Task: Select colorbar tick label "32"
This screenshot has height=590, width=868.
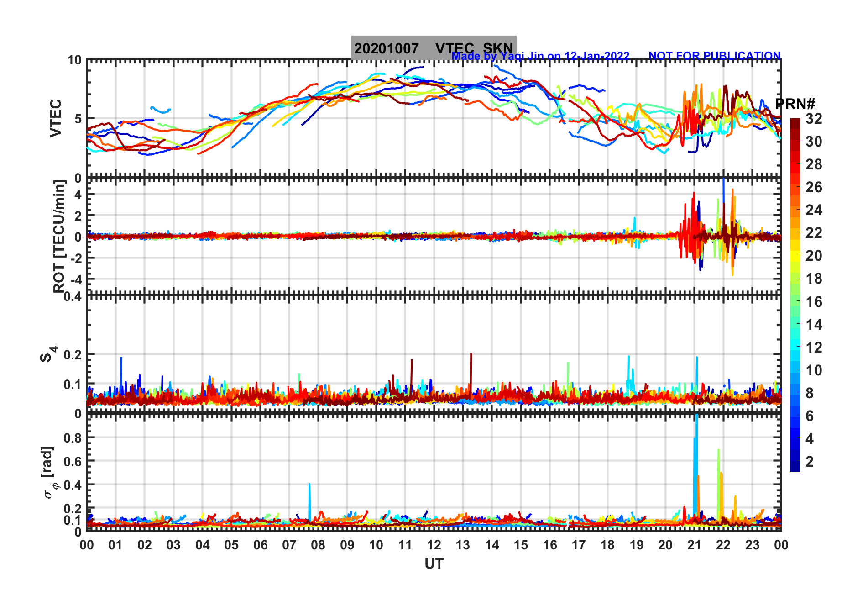Action: 814,119
